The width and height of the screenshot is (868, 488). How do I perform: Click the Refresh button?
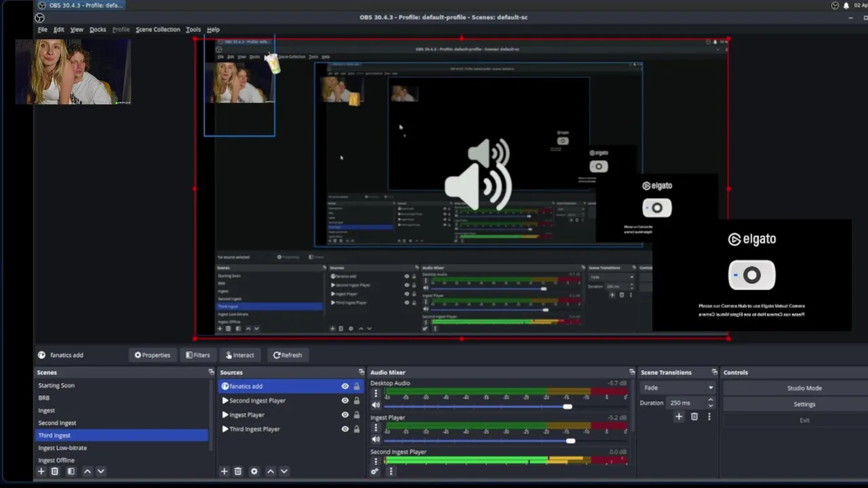[x=288, y=355]
